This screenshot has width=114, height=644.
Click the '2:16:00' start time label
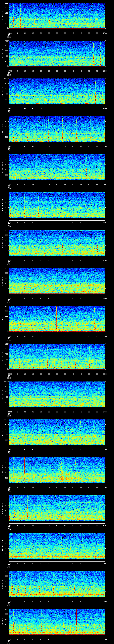coord(9,33)
